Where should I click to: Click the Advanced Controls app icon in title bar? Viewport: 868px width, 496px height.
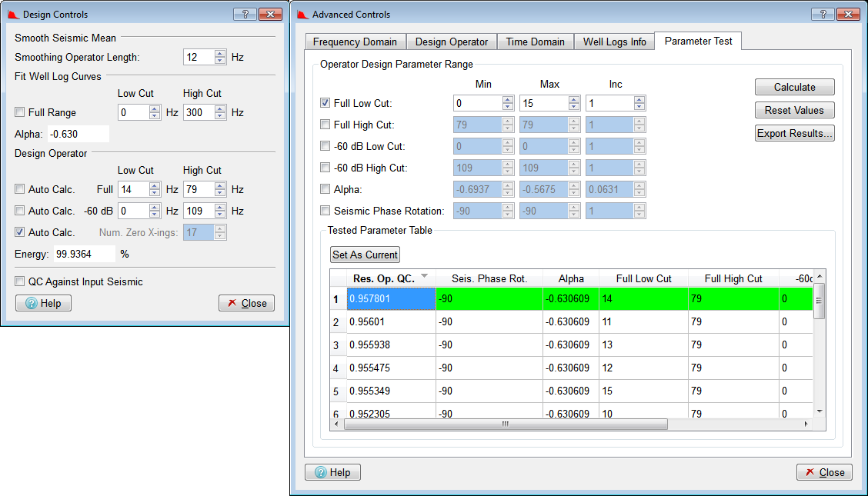click(302, 15)
